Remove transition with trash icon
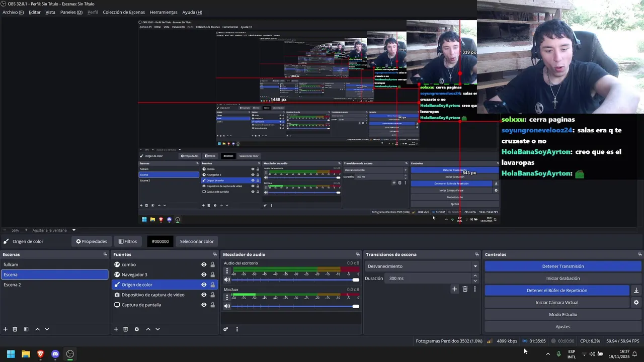 pyautogui.click(x=465, y=289)
